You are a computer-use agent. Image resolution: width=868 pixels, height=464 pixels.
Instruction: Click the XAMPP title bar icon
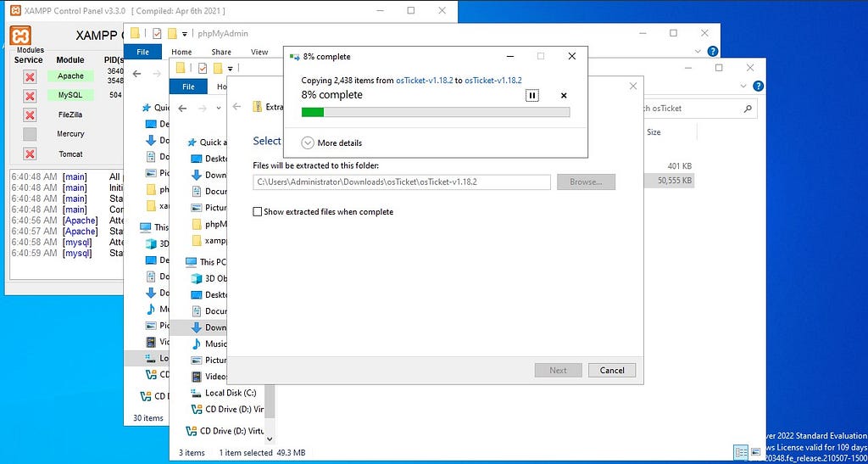(x=15, y=10)
